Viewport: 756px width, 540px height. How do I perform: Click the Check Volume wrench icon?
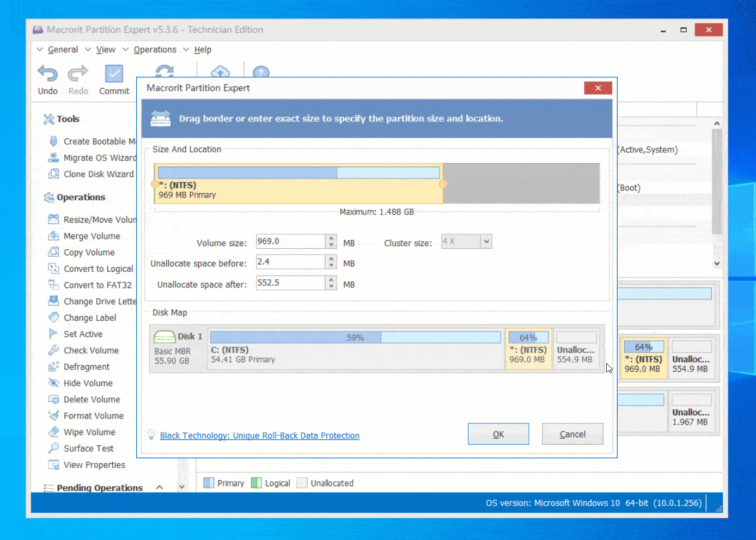pyautogui.click(x=53, y=351)
